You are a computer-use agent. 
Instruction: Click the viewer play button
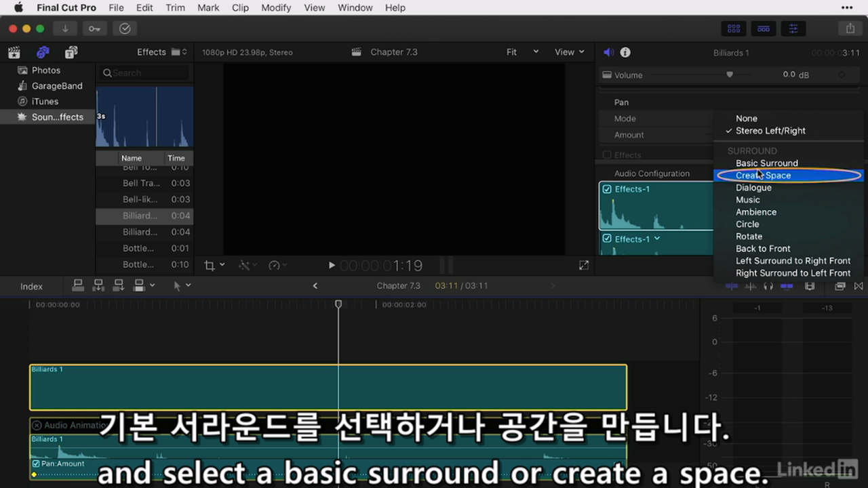(x=332, y=266)
